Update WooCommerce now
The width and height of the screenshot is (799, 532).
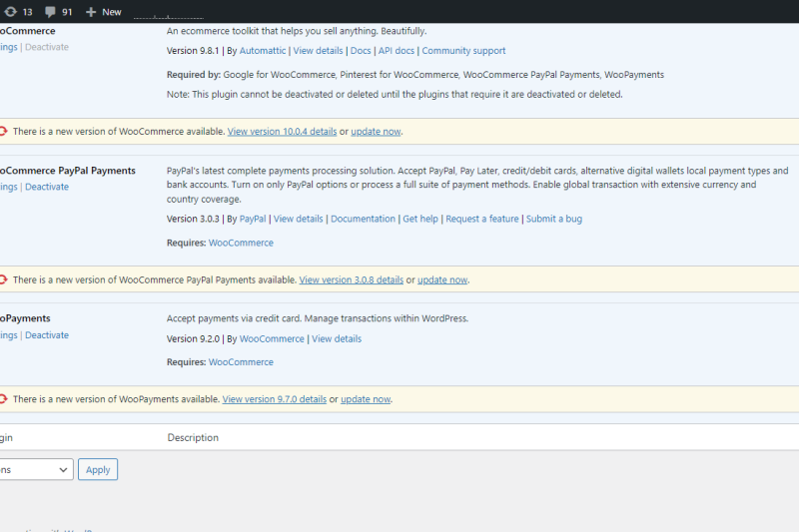(x=376, y=132)
